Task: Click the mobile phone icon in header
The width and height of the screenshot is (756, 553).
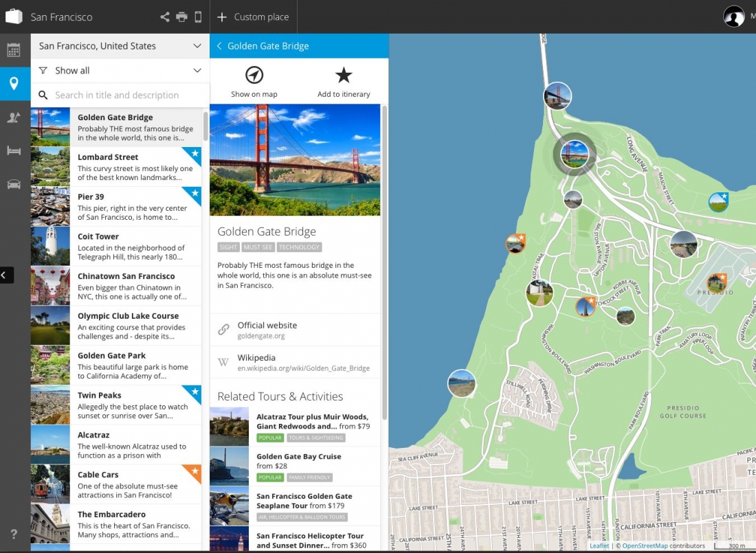Action: coord(198,17)
